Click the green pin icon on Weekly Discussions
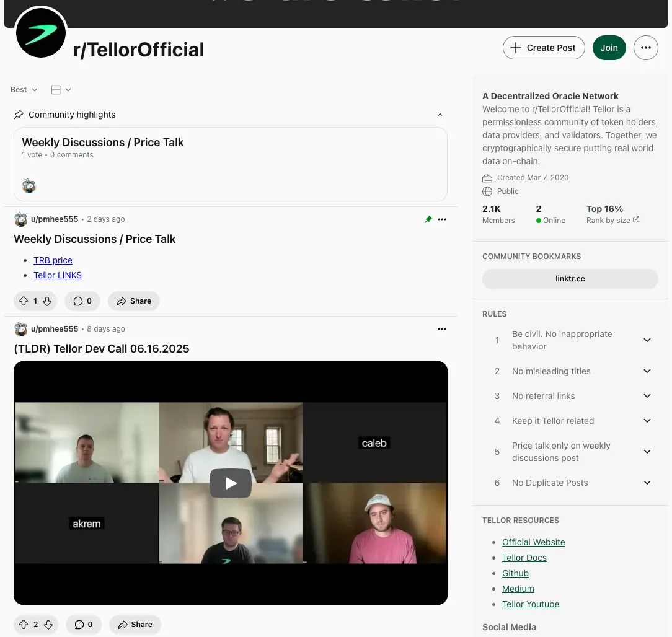 (x=428, y=219)
